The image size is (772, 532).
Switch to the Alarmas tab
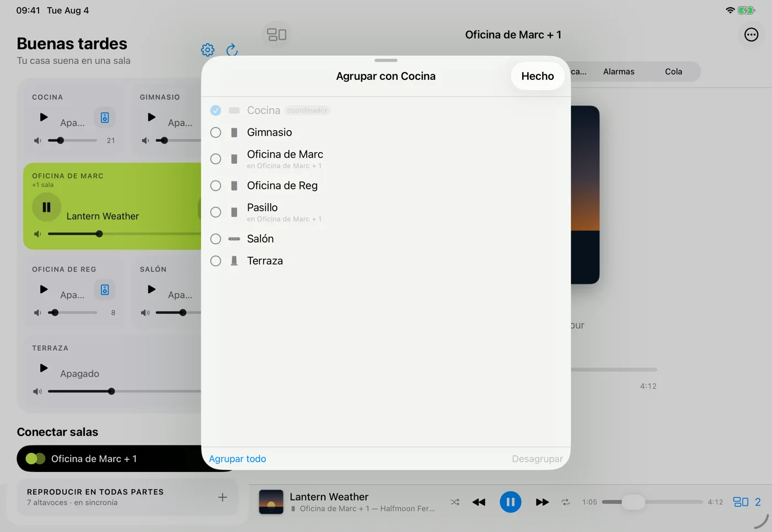pos(619,72)
